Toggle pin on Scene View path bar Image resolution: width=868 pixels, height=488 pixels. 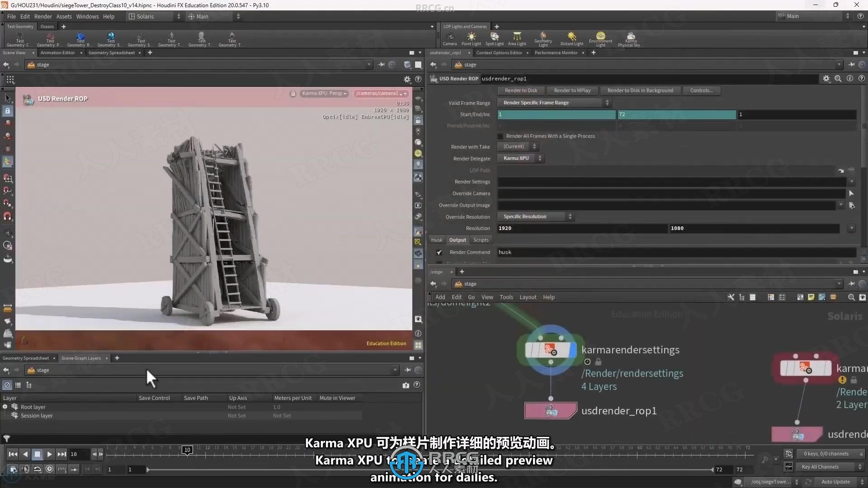pyautogui.click(x=381, y=65)
